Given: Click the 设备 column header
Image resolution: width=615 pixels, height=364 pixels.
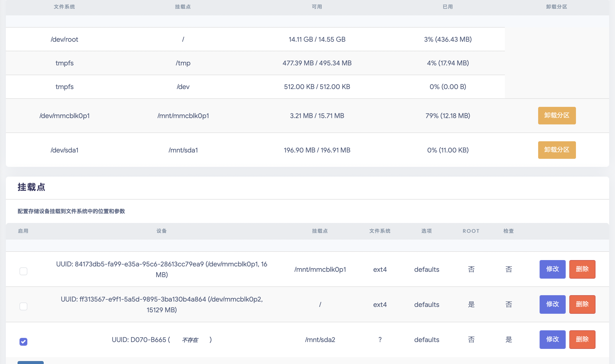Looking at the screenshot, I should click(x=161, y=231).
